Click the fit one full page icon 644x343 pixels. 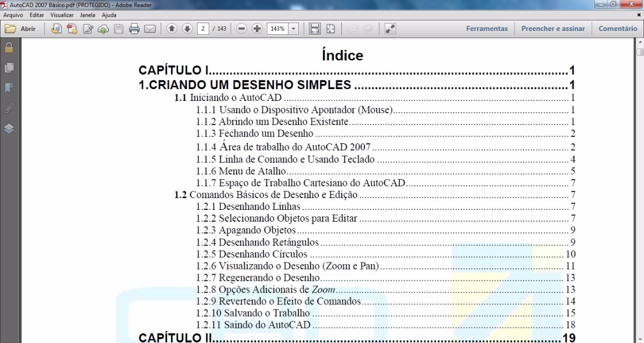(x=331, y=28)
